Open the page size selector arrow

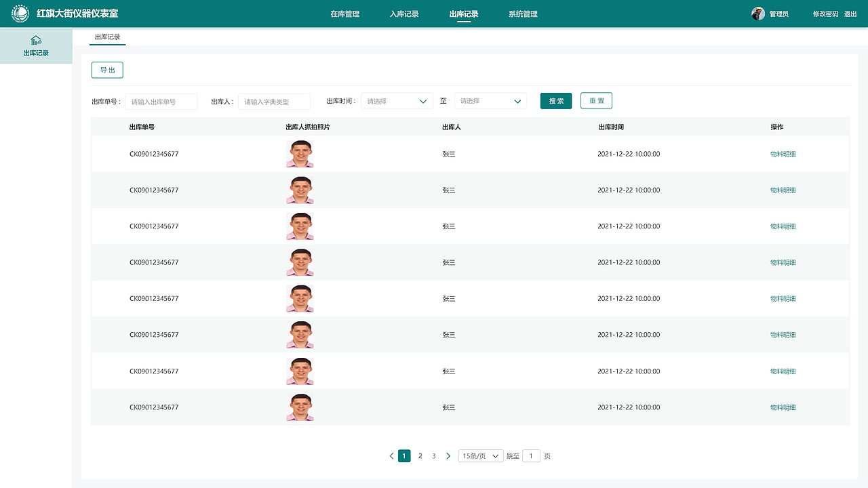point(495,455)
